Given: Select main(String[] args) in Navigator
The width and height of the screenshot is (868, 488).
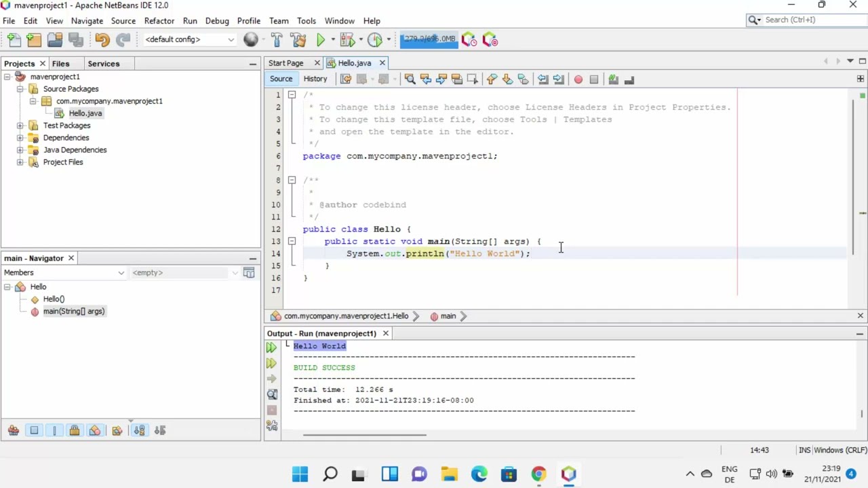Looking at the screenshot, I should click(74, 311).
